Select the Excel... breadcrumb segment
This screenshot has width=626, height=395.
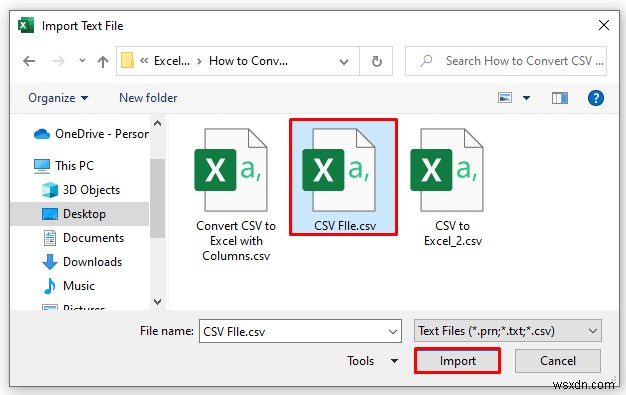click(x=172, y=61)
